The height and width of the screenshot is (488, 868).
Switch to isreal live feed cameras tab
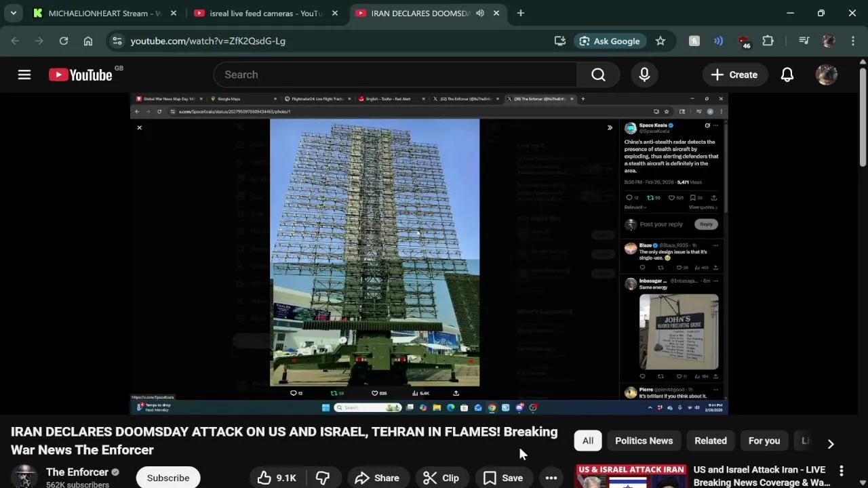266,13
